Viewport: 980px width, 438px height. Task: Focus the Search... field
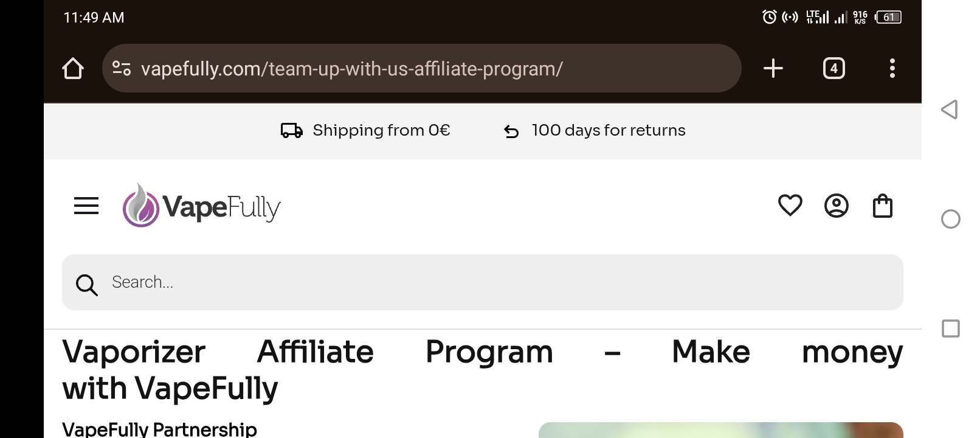pyautogui.click(x=482, y=282)
